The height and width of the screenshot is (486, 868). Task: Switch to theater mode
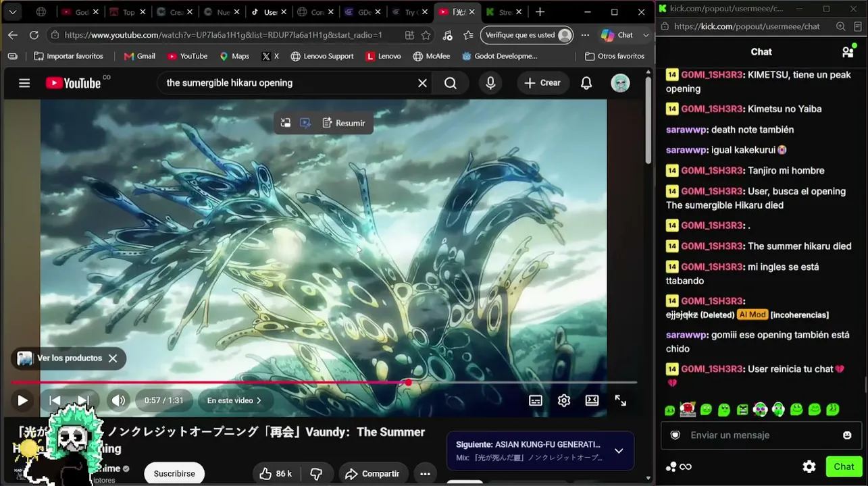(592, 400)
